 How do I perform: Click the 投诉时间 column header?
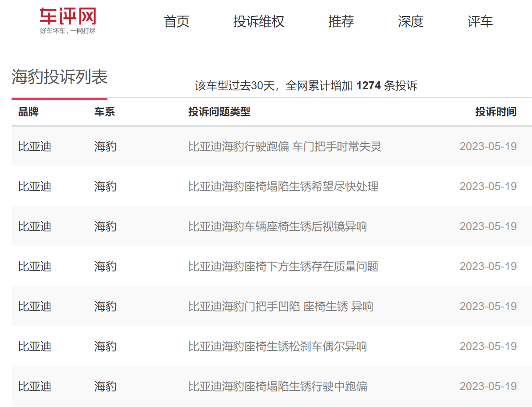[x=496, y=112]
